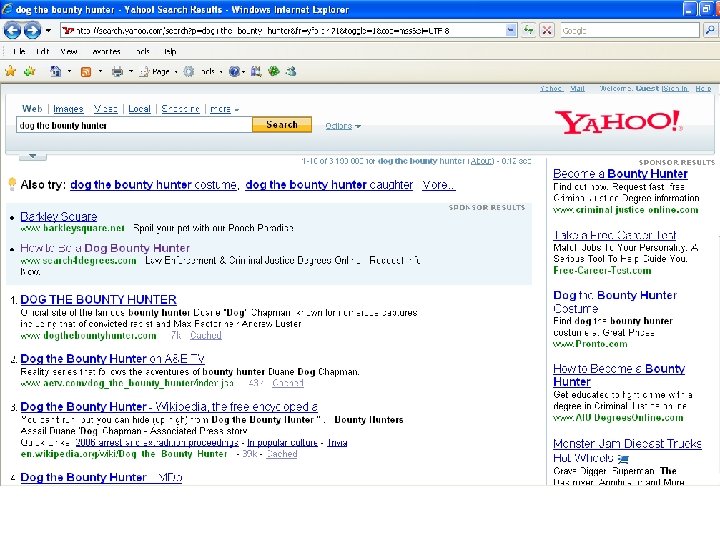Open 'Become a Bounty Hunter' sponsor ad
Screen dimensions: 720x540
pyautogui.click(x=620, y=174)
